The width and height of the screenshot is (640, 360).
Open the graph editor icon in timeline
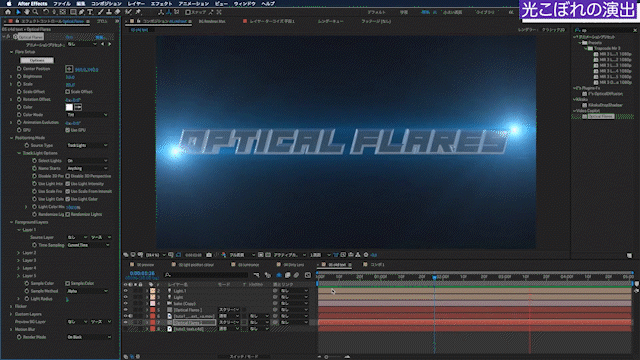pyautogui.click(x=308, y=275)
